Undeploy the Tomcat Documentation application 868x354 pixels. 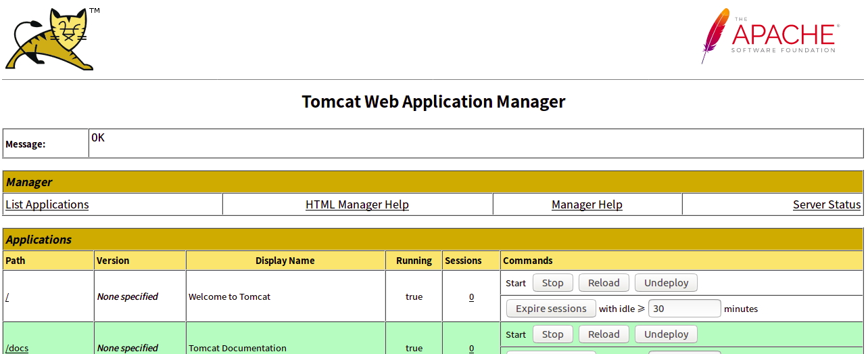[666, 334]
